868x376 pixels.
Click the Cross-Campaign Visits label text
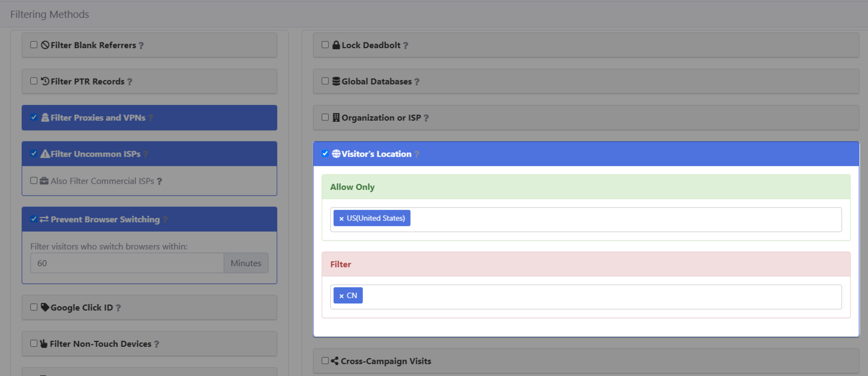point(386,361)
